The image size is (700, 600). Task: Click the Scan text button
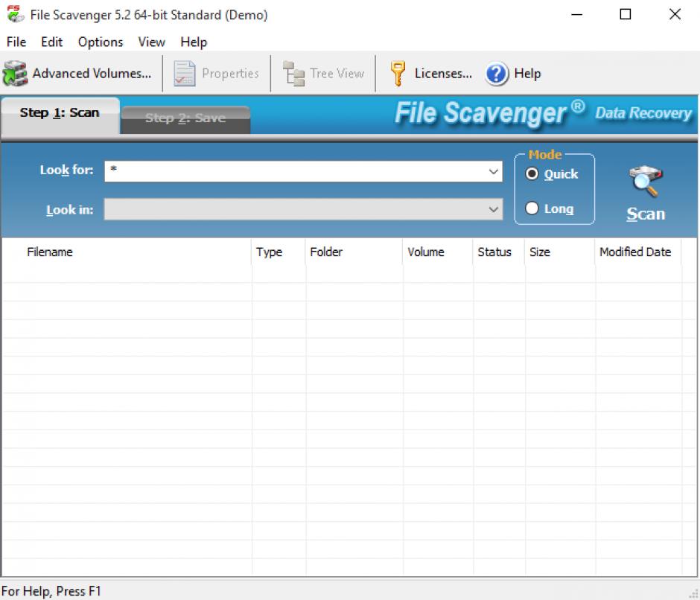tap(646, 214)
